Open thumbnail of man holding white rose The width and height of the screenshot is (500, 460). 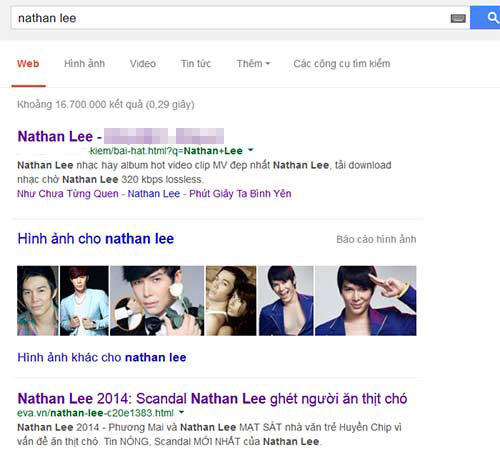click(x=157, y=300)
